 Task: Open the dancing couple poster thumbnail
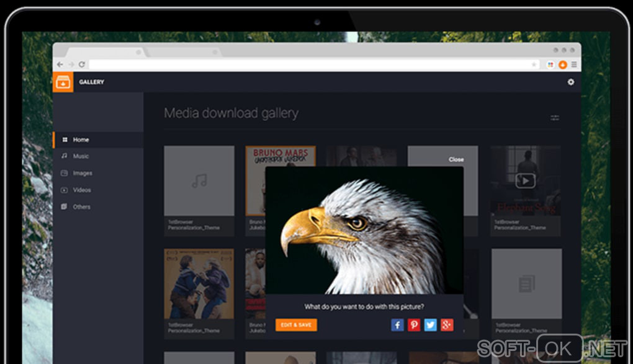[x=199, y=283]
